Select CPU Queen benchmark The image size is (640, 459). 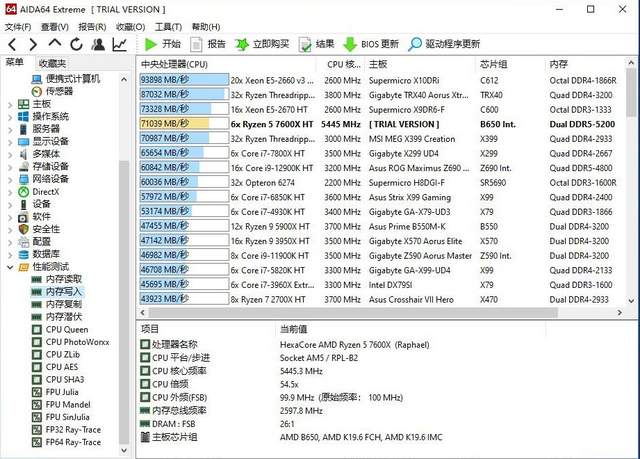click(x=60, y=330)
